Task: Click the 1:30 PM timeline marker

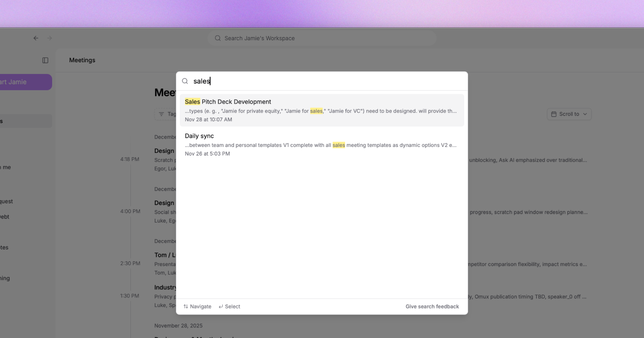Action: coord(130,296)
